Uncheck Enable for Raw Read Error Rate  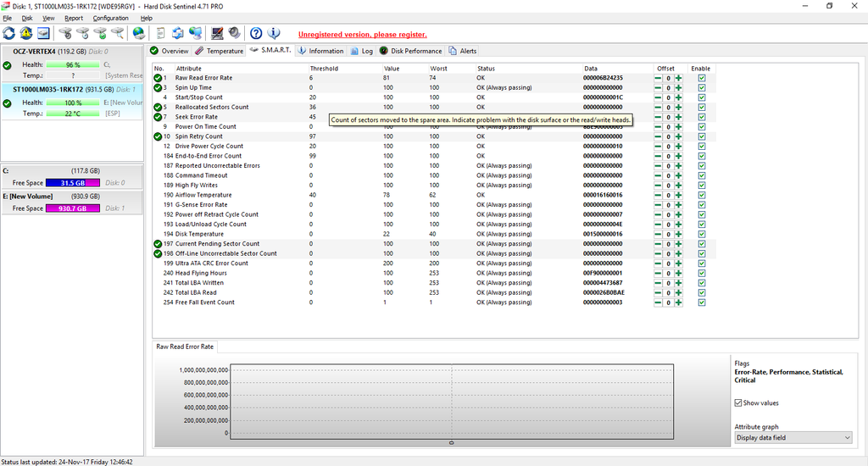701,78
